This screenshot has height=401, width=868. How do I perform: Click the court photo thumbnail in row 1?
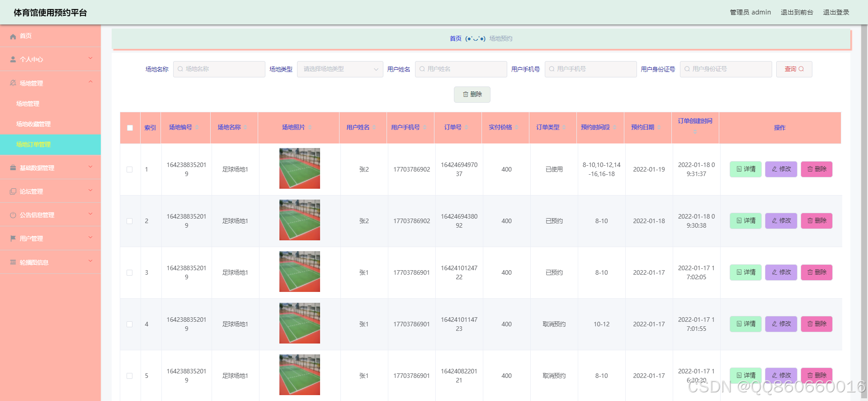tap(299, 168)
